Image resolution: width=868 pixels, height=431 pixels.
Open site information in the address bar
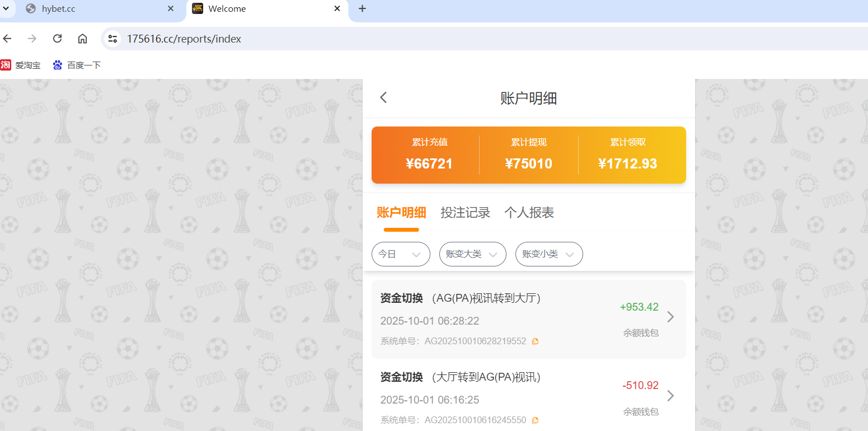click(112, 38)
